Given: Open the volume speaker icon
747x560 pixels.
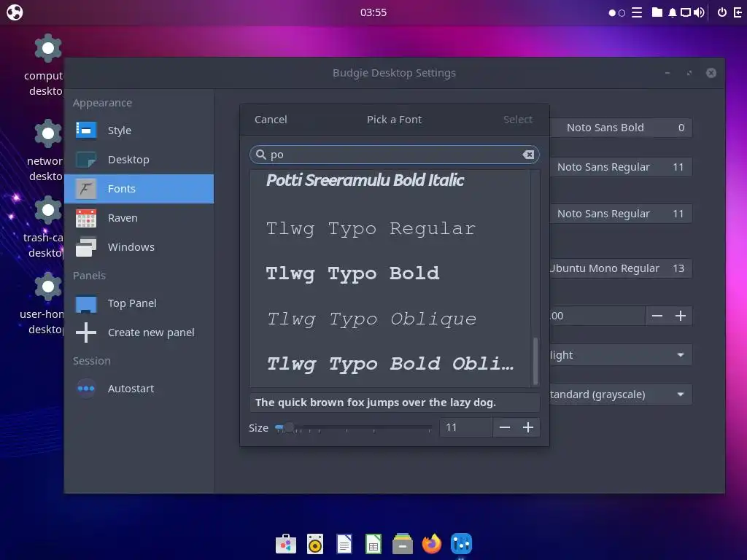Looking at the screenshot, I should (x=699, y=12).
